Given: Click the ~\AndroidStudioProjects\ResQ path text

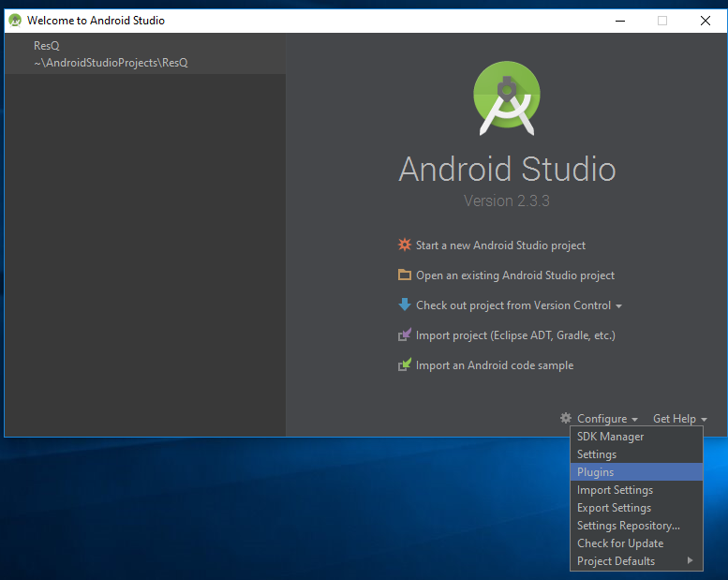Looking at the screenshot, I should tap(111, 63).
